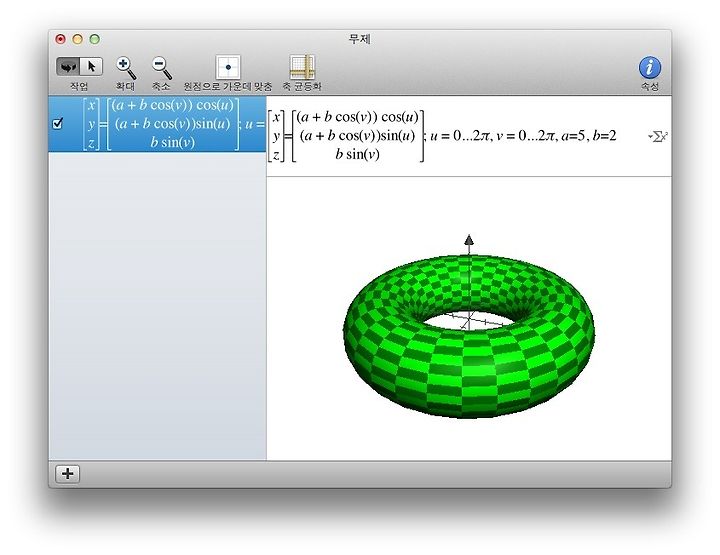Select the arrow pointer tool

(x=91, y=67)
